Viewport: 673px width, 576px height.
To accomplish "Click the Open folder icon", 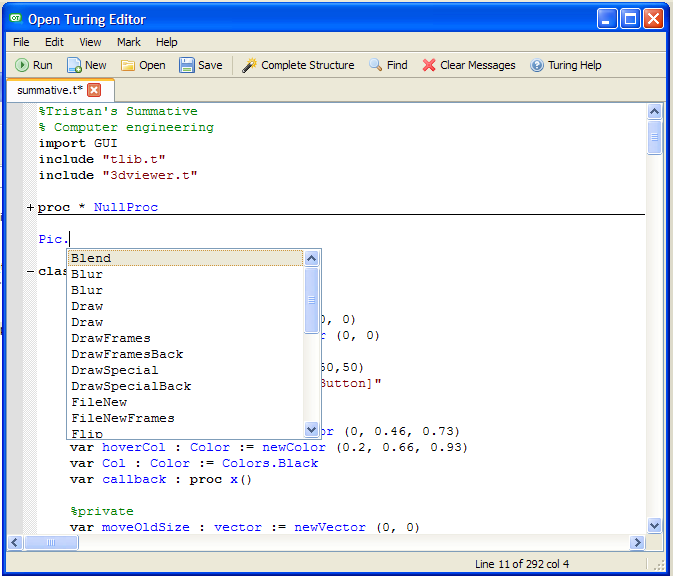I will coord(127,65).
